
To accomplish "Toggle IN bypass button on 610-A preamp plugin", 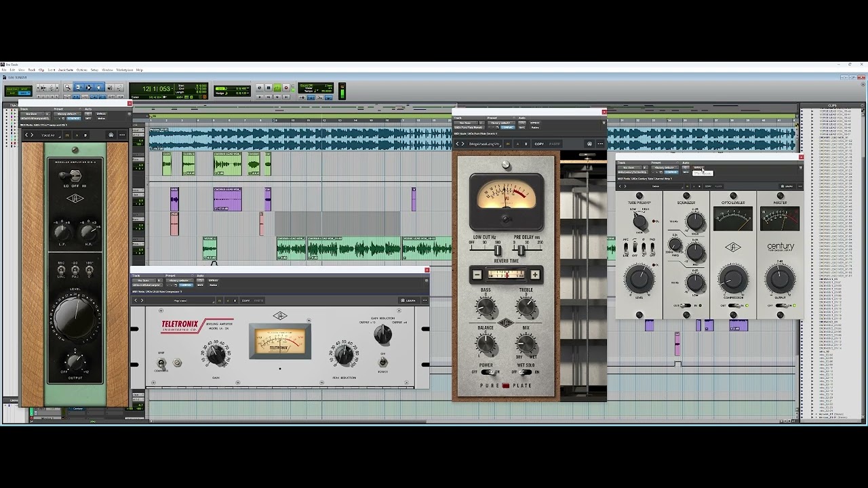I will (67, 135).
